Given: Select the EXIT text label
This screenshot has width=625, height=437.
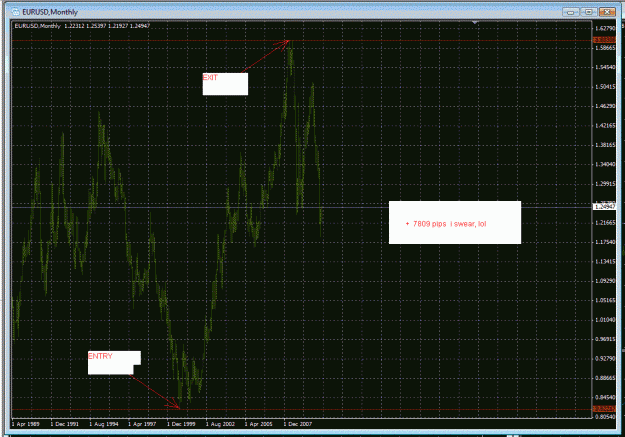Looking at the screenshot, I should coord(210,77).
